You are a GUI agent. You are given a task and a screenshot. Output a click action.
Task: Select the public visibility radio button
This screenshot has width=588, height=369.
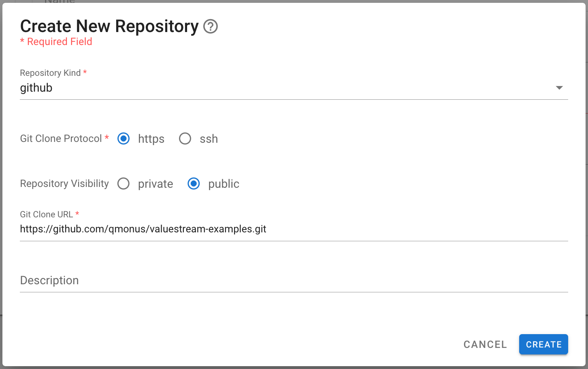[x=194, y=184]
